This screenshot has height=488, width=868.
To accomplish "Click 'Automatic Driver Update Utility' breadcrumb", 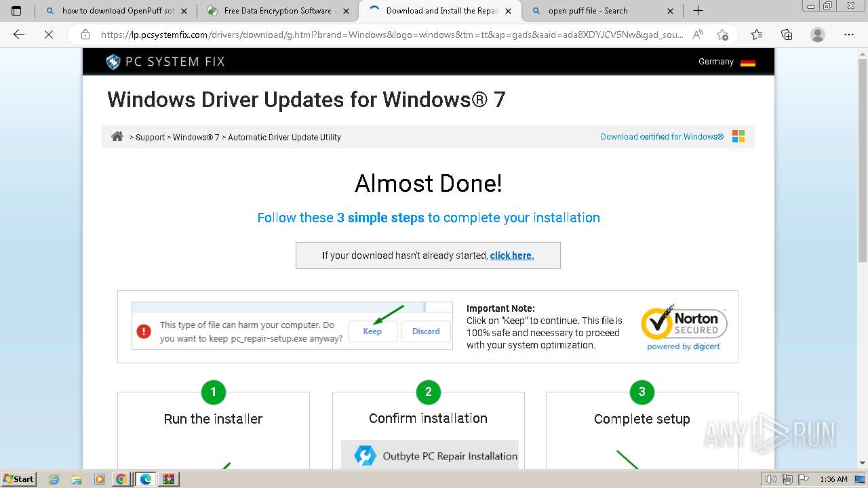I will point(284,137).
